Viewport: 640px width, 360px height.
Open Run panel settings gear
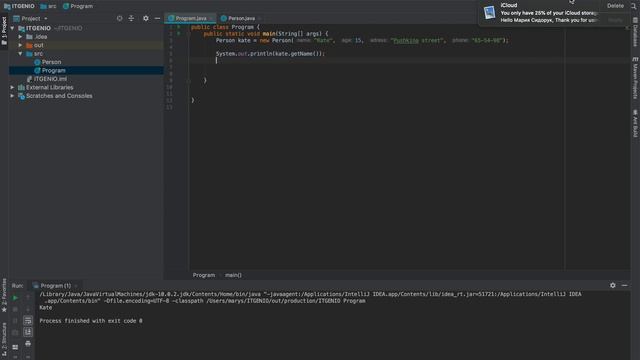point(613,285)
